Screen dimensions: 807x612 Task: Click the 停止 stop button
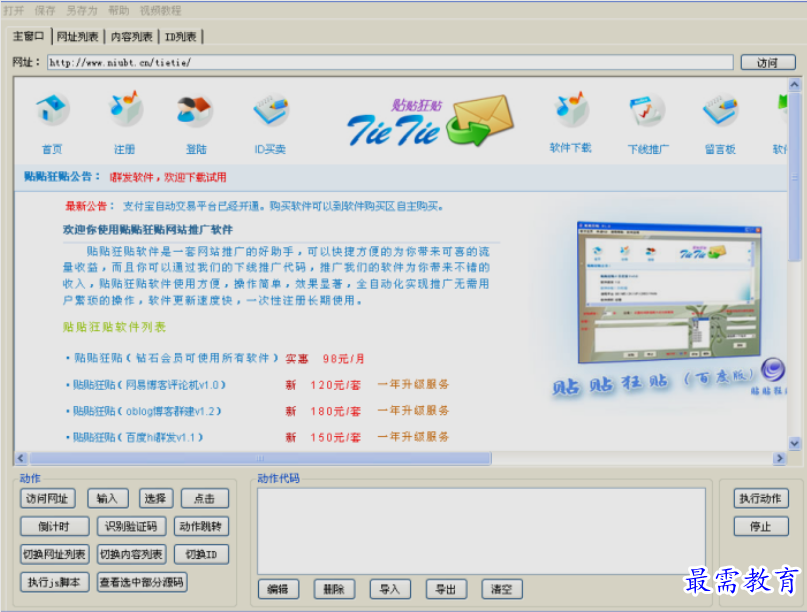click(761, 526)
